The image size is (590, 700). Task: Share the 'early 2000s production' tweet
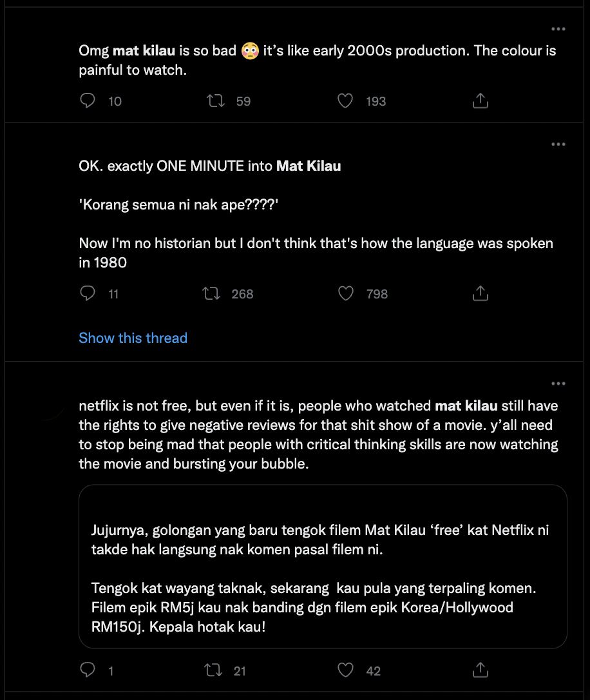tap(481, 101)
